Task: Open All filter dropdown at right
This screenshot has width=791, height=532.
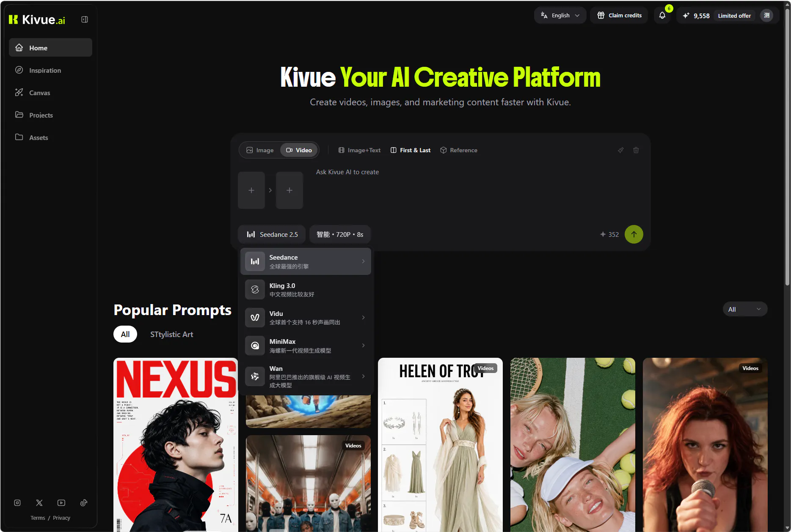Action: (x=745, y=309)
